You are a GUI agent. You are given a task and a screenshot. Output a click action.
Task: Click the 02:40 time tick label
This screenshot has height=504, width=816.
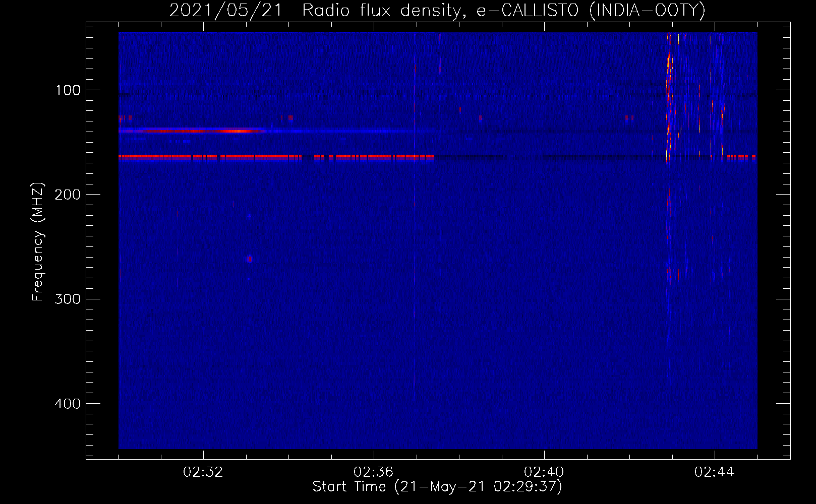tap(544, 472)
